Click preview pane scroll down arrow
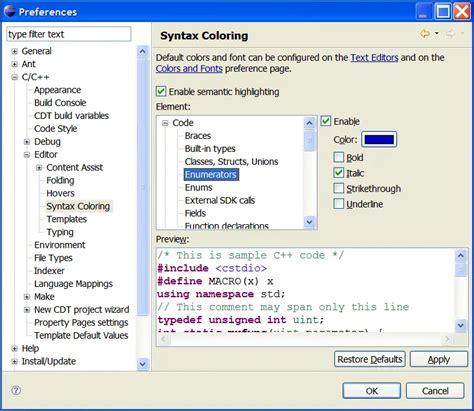474x411 pixels. pyautogui.click(x=461, y=325)
